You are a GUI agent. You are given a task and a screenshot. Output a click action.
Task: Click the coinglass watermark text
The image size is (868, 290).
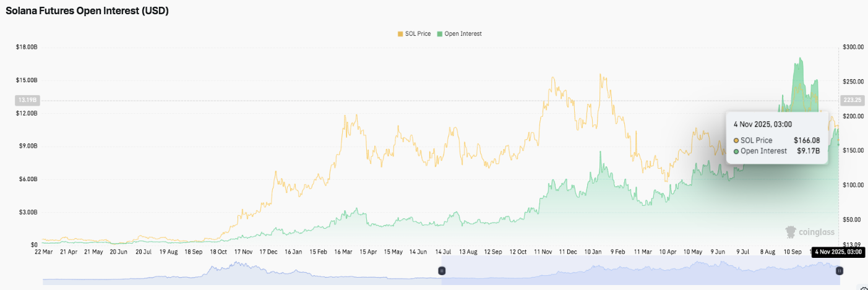(816, 232)
